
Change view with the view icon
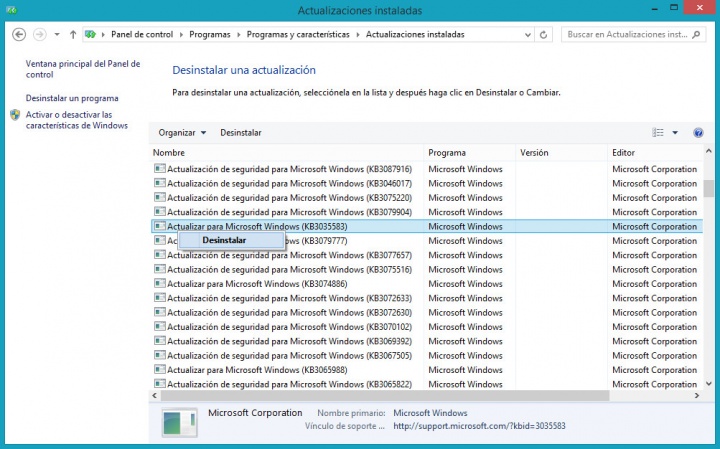click(x=658, y=133)
